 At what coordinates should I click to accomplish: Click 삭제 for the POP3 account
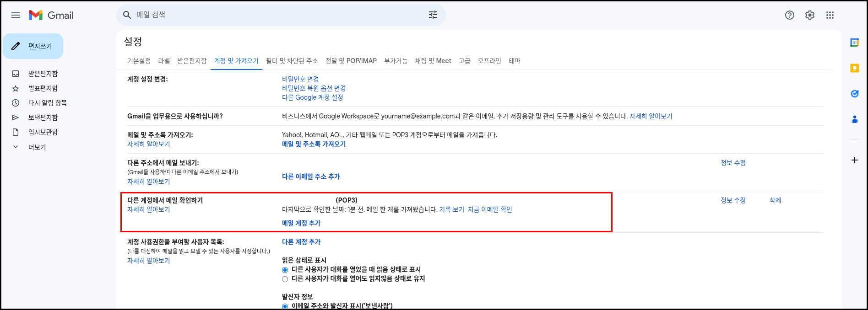(776, 200)
